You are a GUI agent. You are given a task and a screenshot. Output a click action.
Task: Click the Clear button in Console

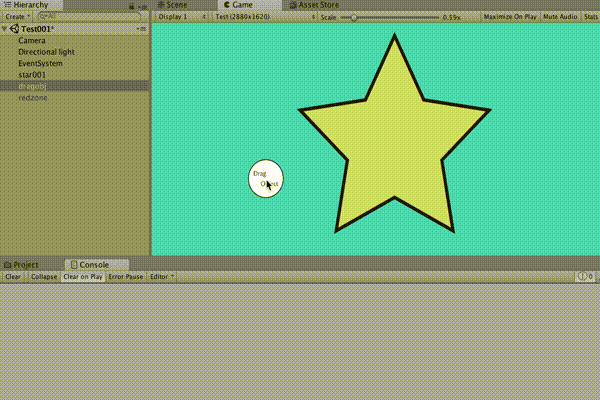point(13,276)
